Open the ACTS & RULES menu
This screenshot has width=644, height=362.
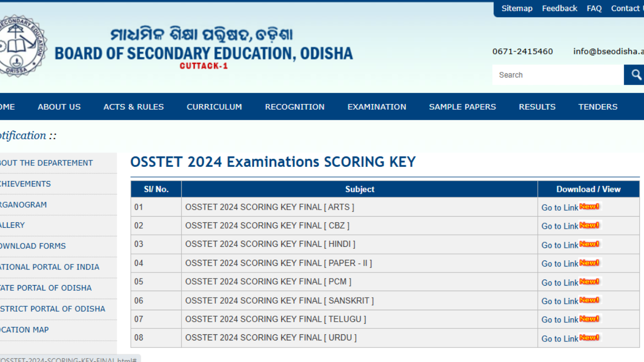tap(133, 107)
